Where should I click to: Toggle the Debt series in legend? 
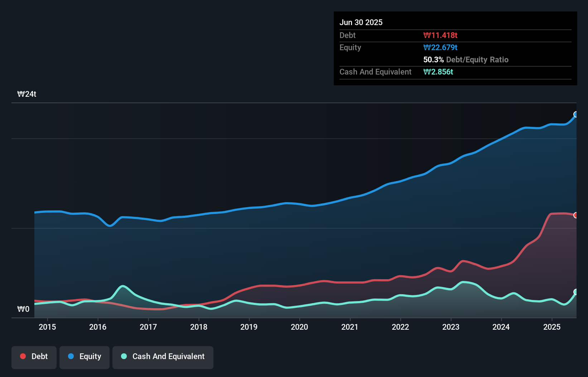coord(34,357)
